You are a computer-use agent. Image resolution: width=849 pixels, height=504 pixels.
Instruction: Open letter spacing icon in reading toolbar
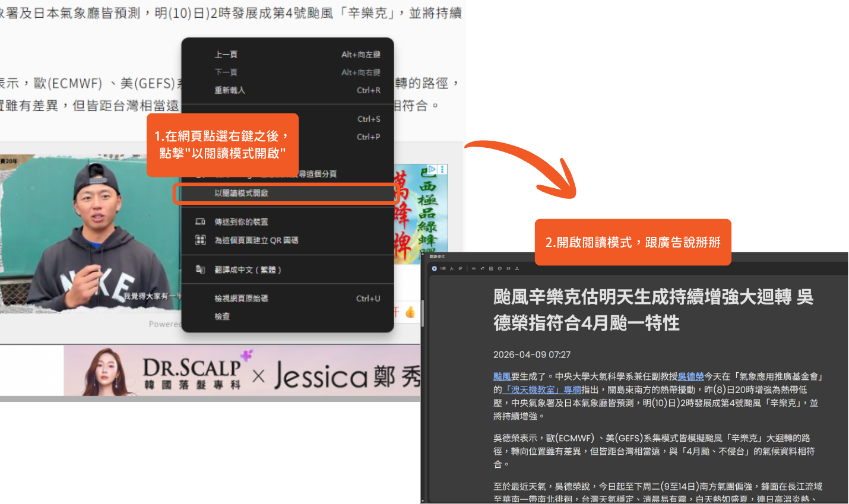(517, 268)
